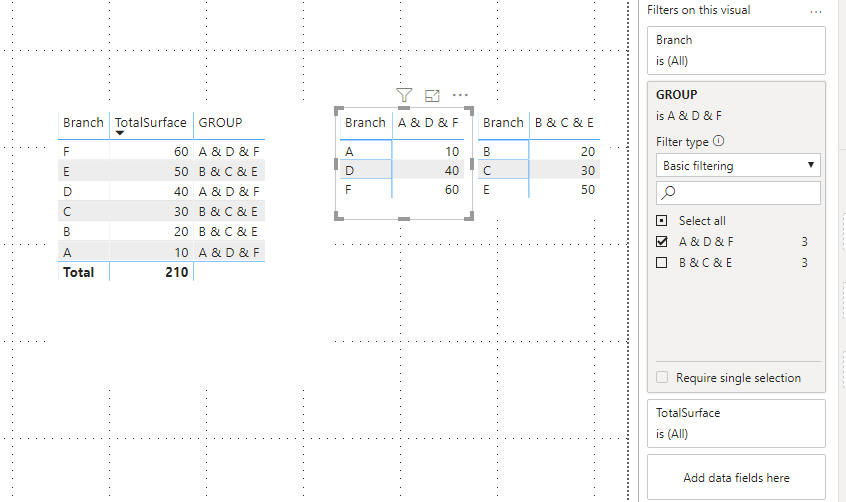Enable Require single selection

[662, 377]
